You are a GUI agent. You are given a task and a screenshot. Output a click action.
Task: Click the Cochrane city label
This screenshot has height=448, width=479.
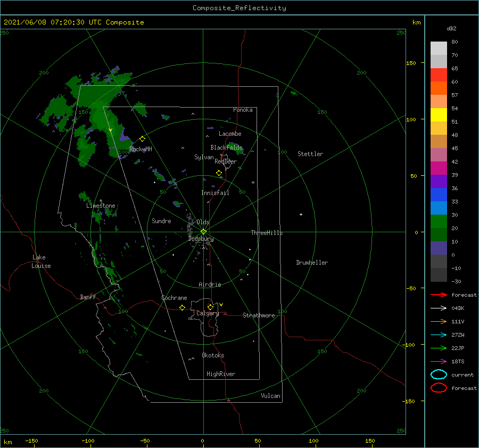[174, 298]
